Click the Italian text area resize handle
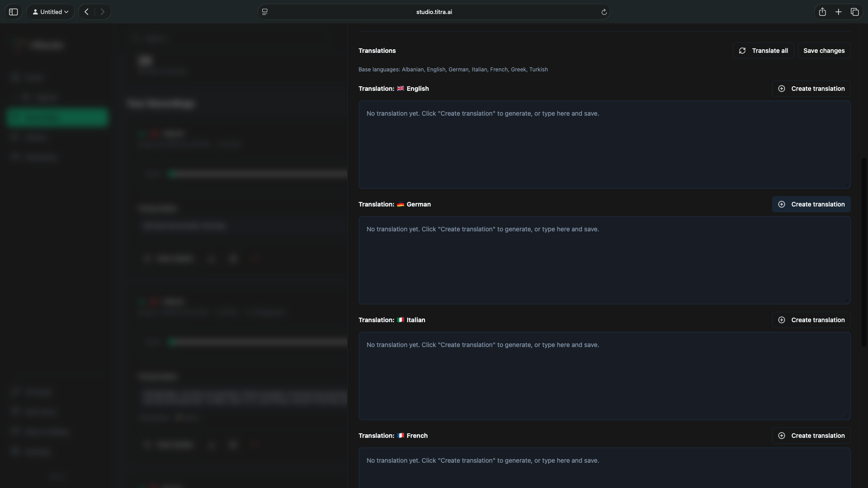Viewport: 868px width, 488px height. tap(847, 416)
